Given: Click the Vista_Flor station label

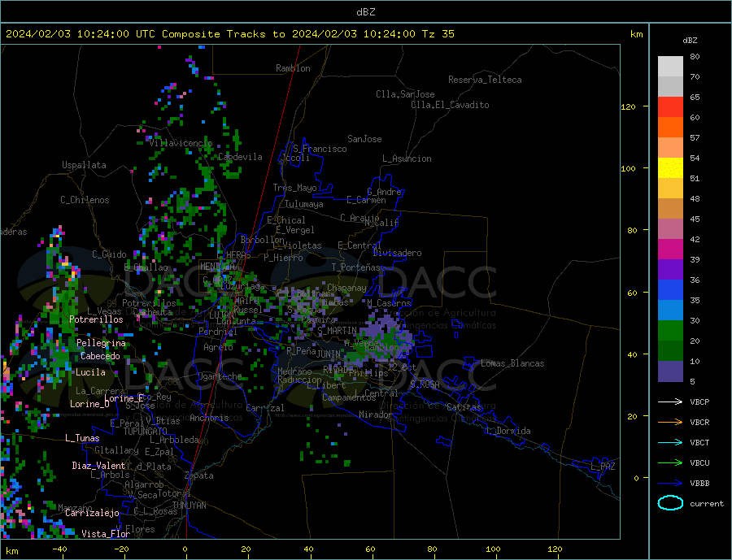Looking at the screenshot, I should coord(106,534).
